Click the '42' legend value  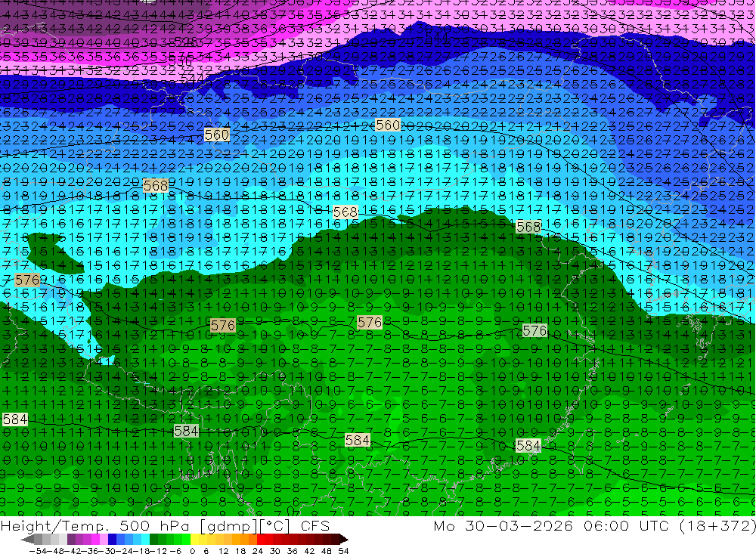[x=309, y=551]
